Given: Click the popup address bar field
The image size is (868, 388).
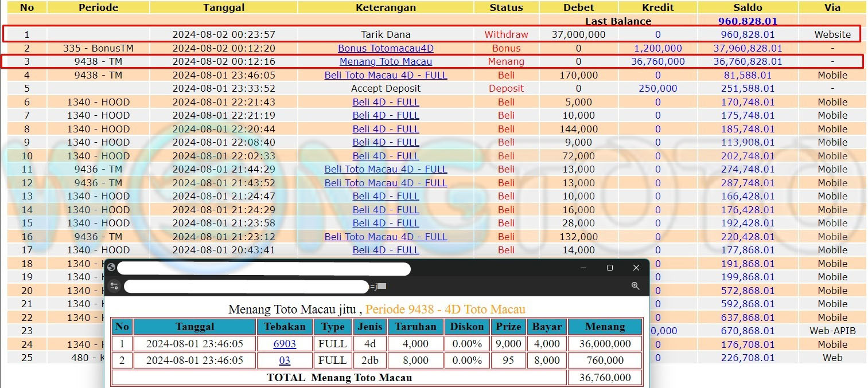Looking at the screenshot, I should click(x=247, y=286).
